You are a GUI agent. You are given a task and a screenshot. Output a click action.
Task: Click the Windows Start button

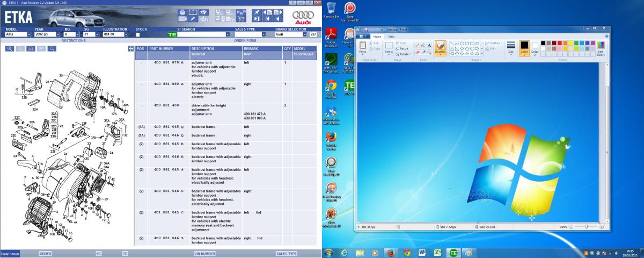328,252
